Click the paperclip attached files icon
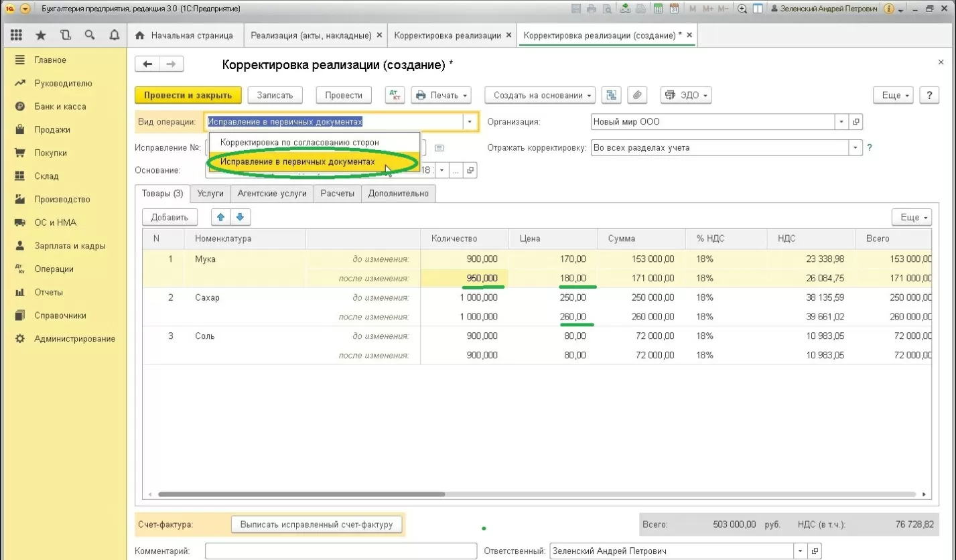 coord(636,95)
